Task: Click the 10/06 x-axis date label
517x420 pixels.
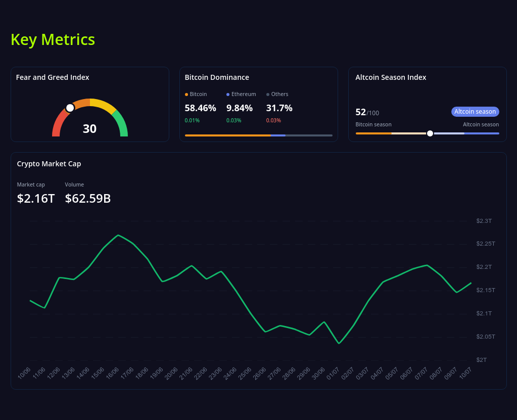Action: [x=24, y=373]
